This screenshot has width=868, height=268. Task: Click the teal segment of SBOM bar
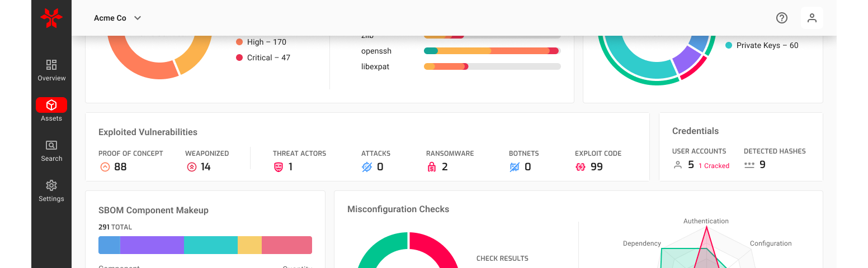click(x=211, y=245)
